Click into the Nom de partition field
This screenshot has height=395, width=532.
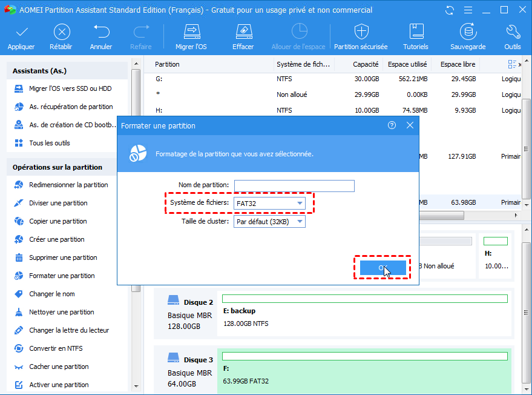[x=294, y=186]
